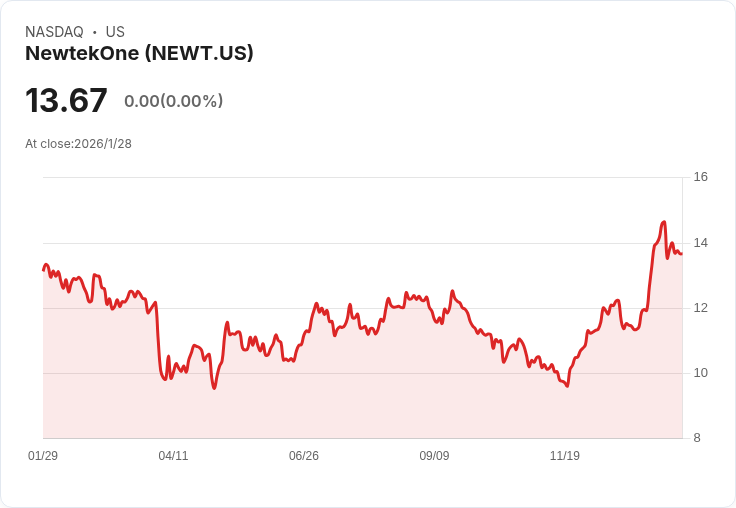Image resolution: width=736 pixels, height=508 pixels.
Task: Click the 0.00(0.00%) price change
Action: [x=173, y=101]
